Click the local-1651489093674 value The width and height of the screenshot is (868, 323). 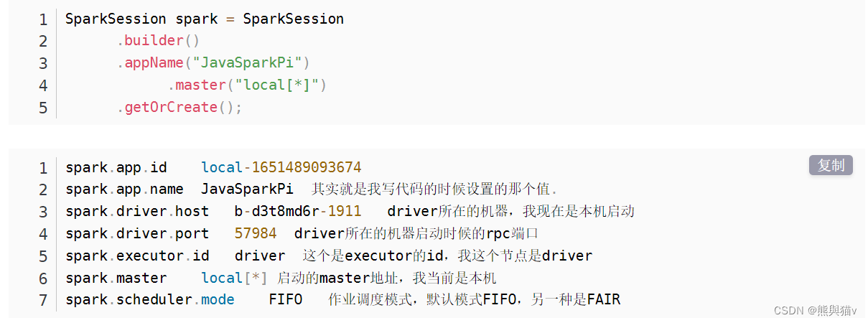[281, 167]
